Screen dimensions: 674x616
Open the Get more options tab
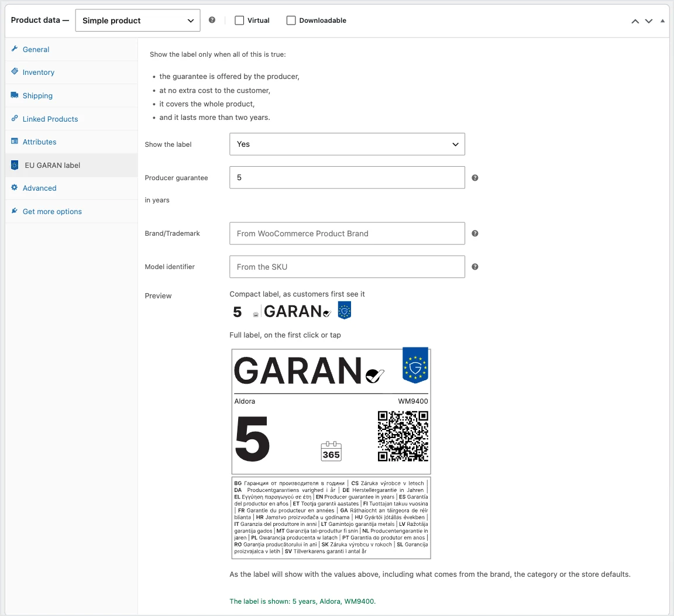tap(71, 211)
